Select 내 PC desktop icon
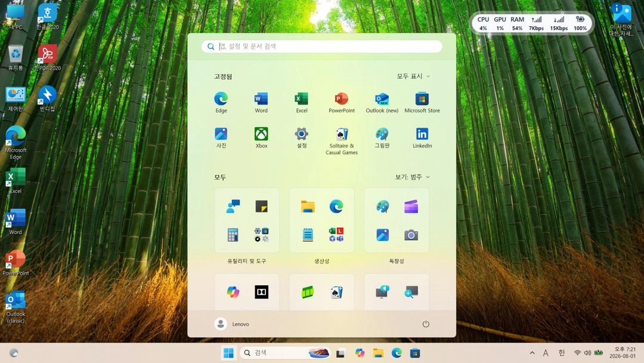The image size is (644, 363). point(16,17)
